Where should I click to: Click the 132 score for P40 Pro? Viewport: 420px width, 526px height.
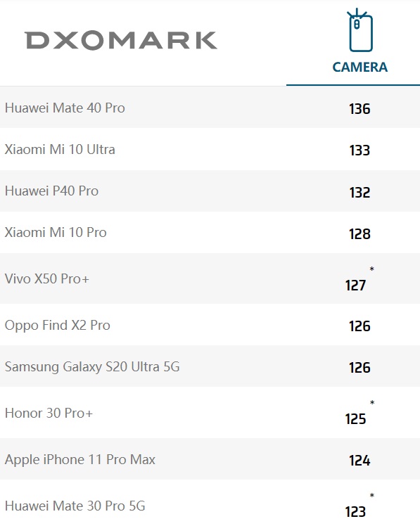pos(359,192)
